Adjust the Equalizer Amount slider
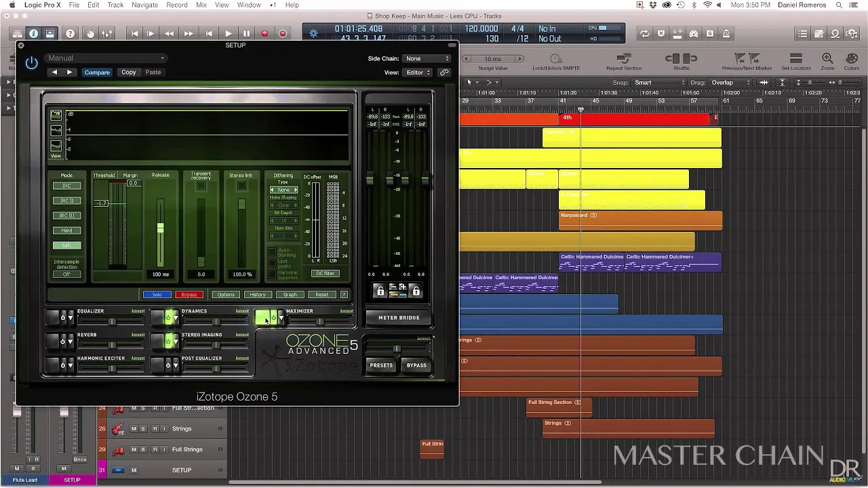This screenshot has height=488, width=868. [111, 322]
